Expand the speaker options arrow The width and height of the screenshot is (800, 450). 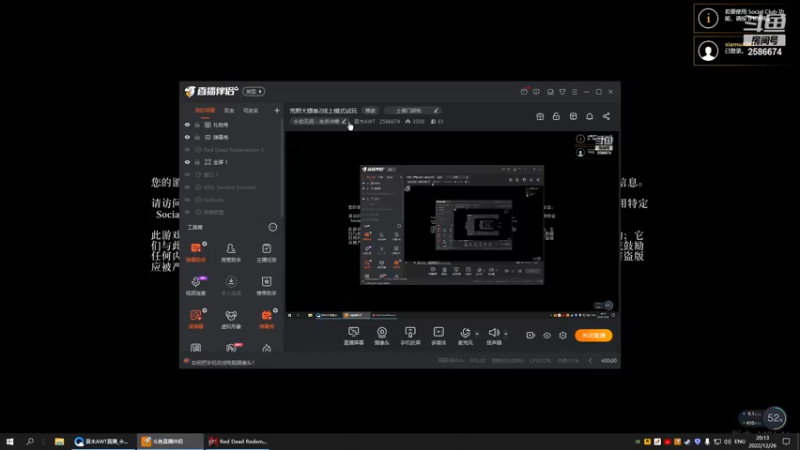pyautogui.click(x=506, y=334)
